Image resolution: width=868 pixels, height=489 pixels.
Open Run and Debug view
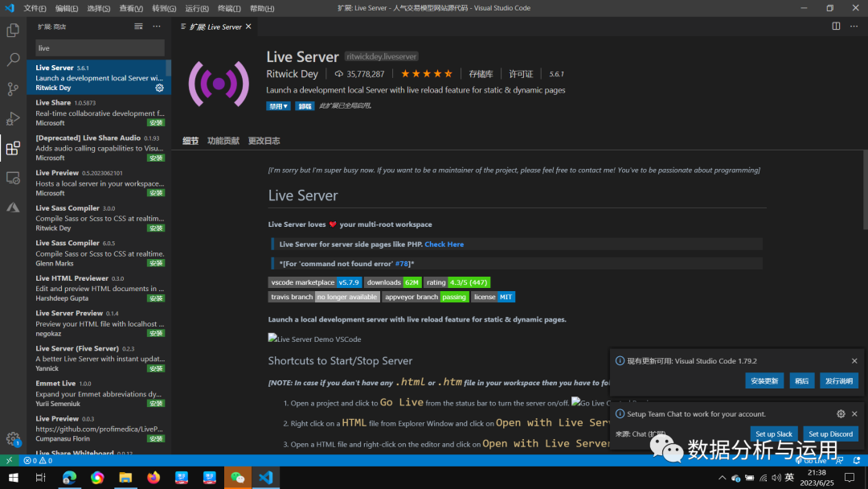(x=13, y=118)
